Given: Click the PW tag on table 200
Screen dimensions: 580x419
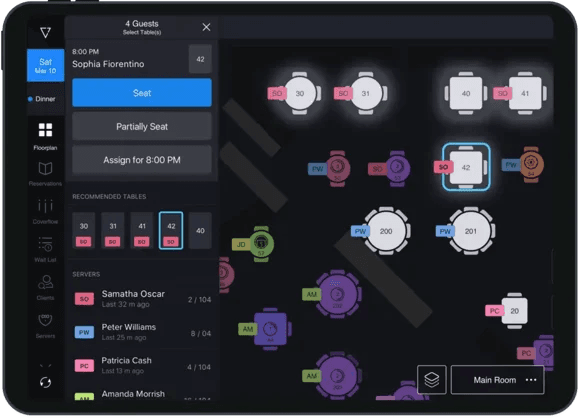Looking at the screenshot, I should click(x=360, y=232).
